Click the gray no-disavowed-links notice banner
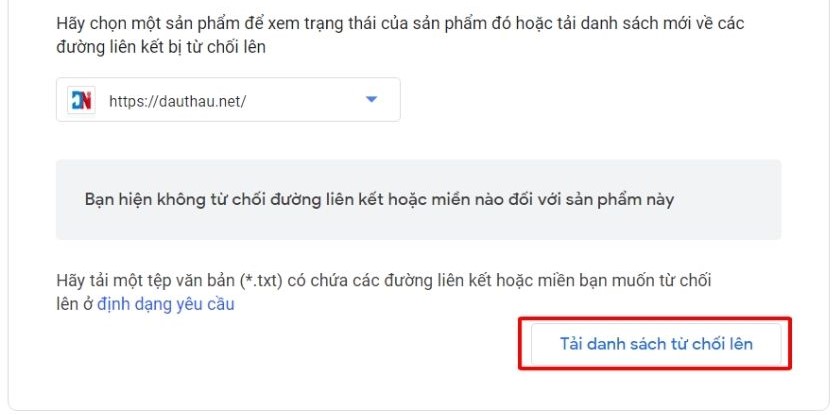 click(x=418, y=199)
